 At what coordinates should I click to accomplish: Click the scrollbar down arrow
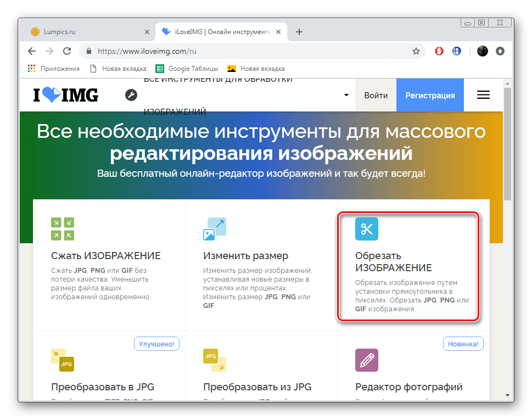(507, 395)
